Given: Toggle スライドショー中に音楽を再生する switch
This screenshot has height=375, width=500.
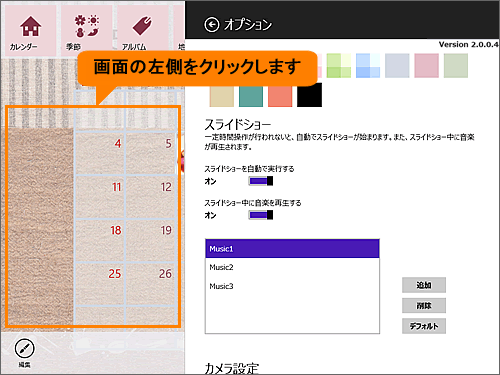Looking at the screenshot, I should click(x=261, y=215).
